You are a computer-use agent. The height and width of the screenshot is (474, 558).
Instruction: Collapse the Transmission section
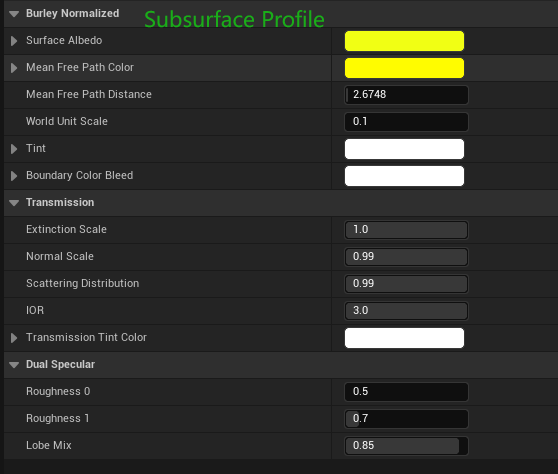(14, 203)
